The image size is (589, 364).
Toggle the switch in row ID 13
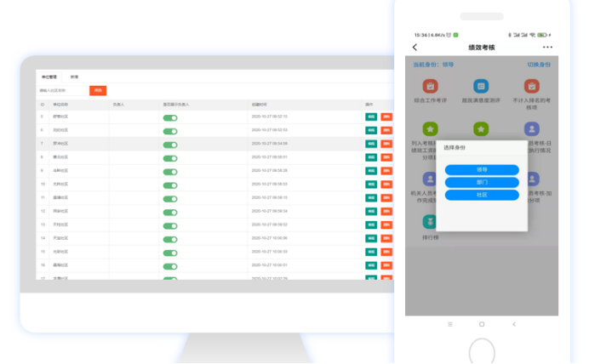tap(170, 226)
